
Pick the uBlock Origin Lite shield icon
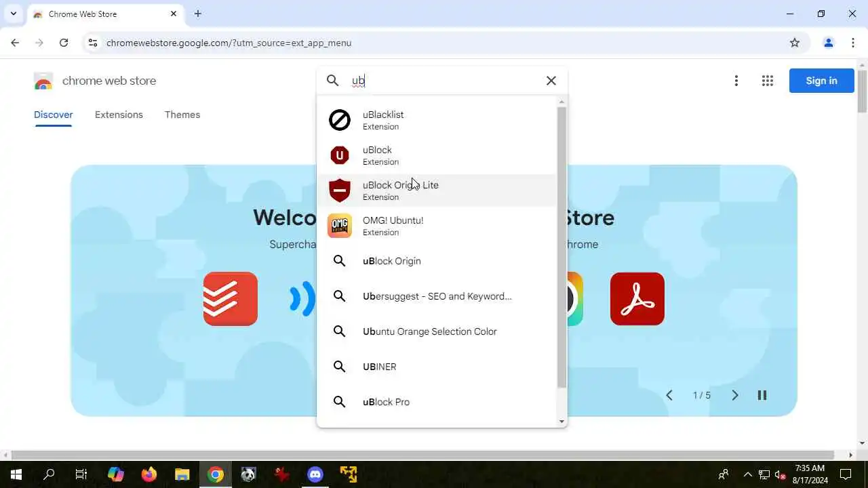(340, 190)
